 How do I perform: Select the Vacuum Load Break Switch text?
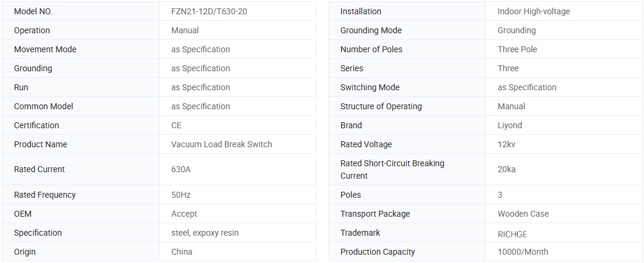pyautogui.click(x=221, y=144)
